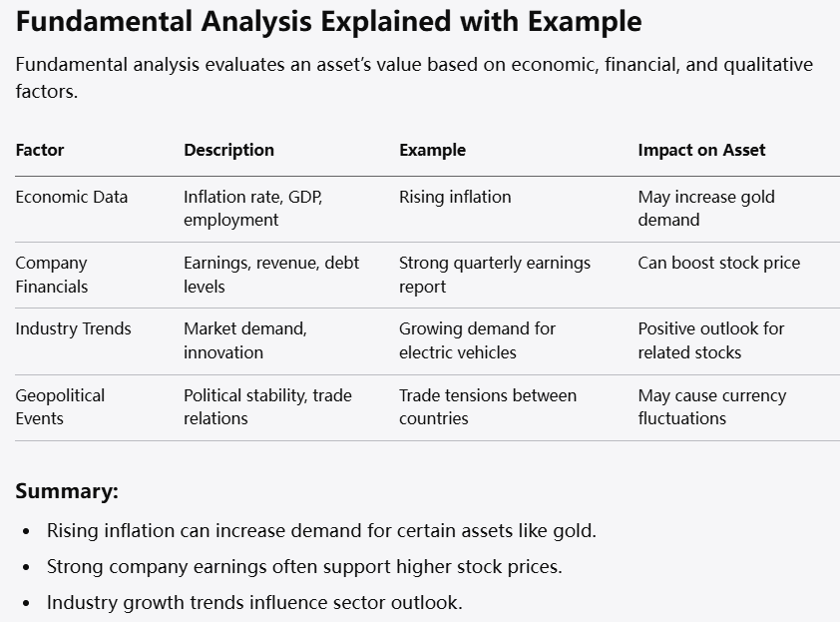Click the "Growing demand for electric vehicles" cell

coord(477,340)
